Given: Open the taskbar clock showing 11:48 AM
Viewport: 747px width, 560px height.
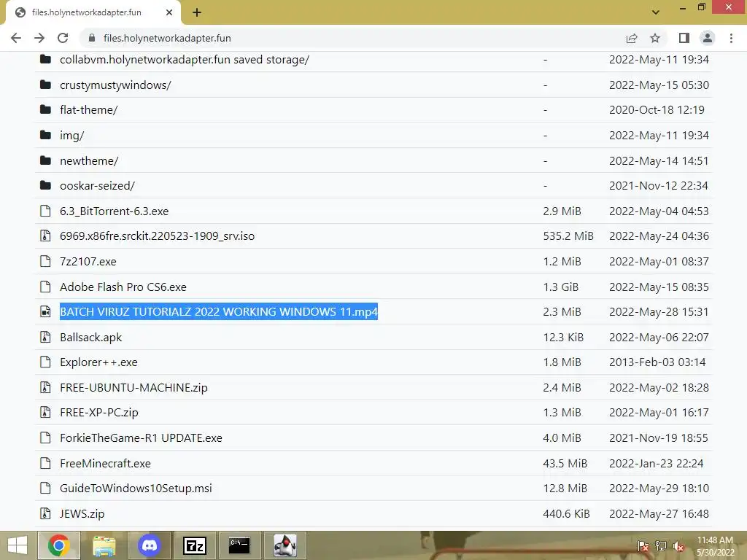Looking at the screenshot, I should click(x=715, y=546).
